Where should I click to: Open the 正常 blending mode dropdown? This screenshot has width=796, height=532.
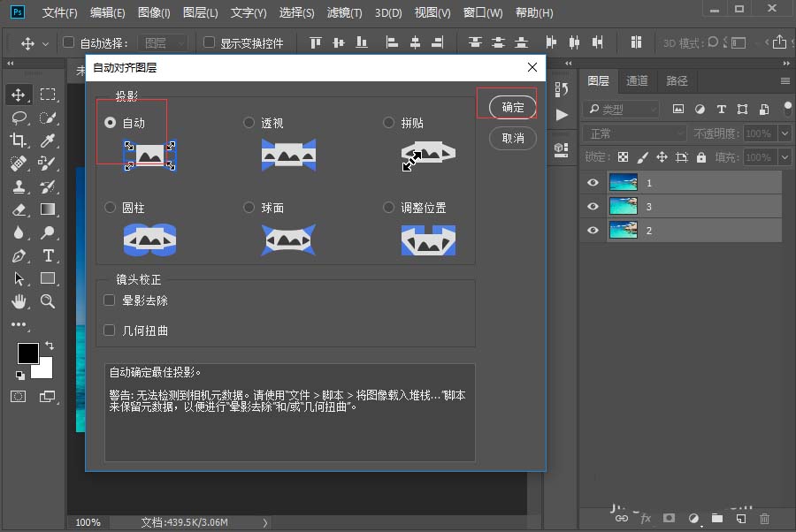point(633,133)
